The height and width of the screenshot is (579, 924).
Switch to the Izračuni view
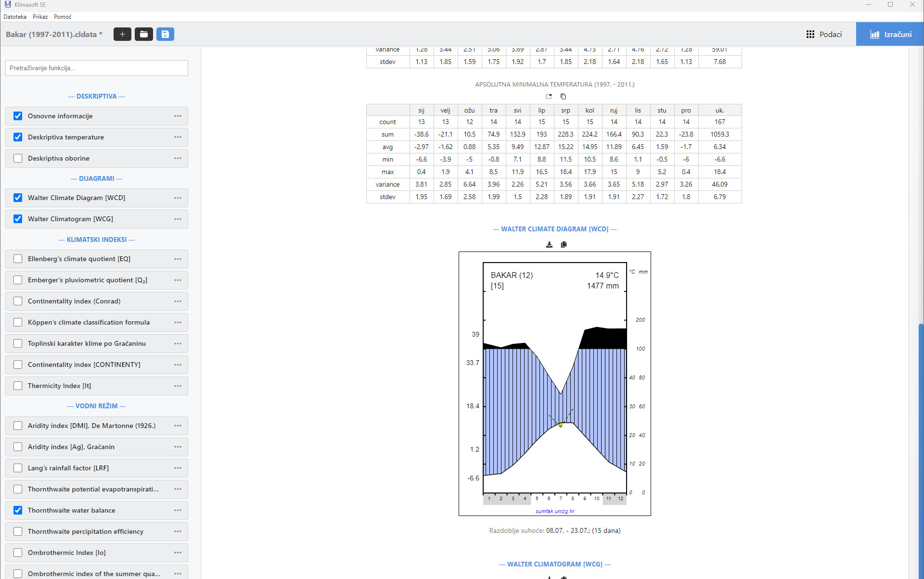click(890, 34)
